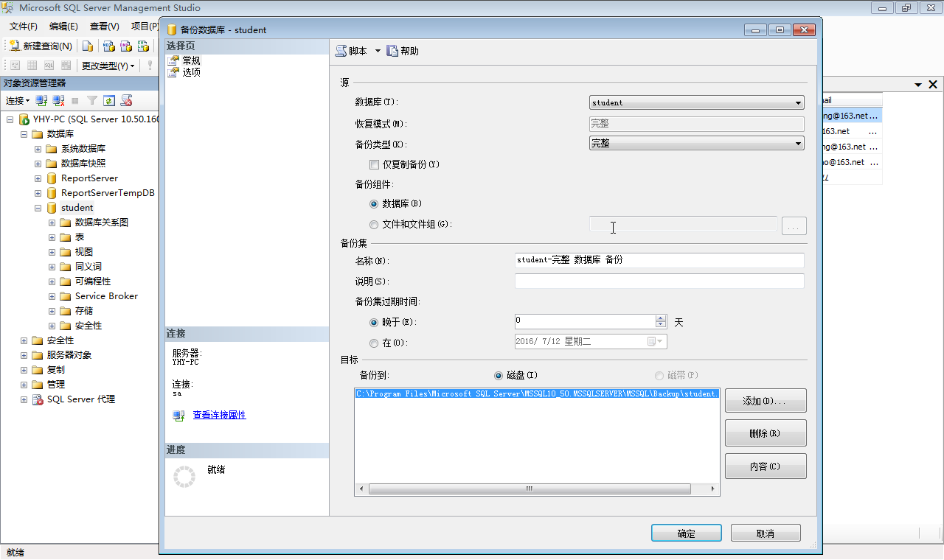Screen dimensions: 944x560
Task: Collapse the student database node
Action: tap(38, 208)
